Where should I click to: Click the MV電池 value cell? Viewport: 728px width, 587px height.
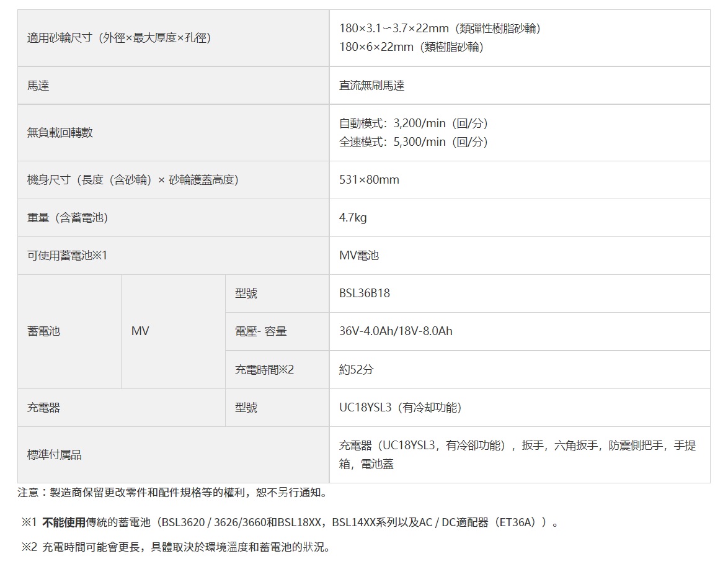358,256
